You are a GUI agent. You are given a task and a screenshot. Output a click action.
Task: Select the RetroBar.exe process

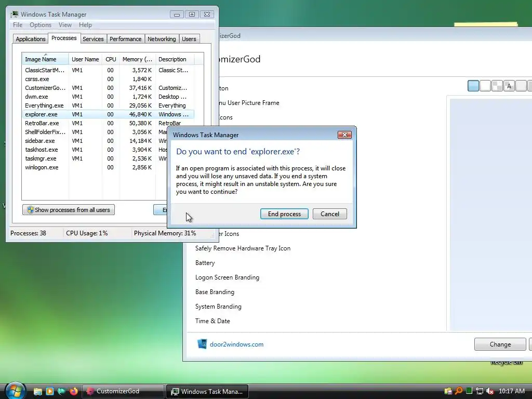click(108, 123)
